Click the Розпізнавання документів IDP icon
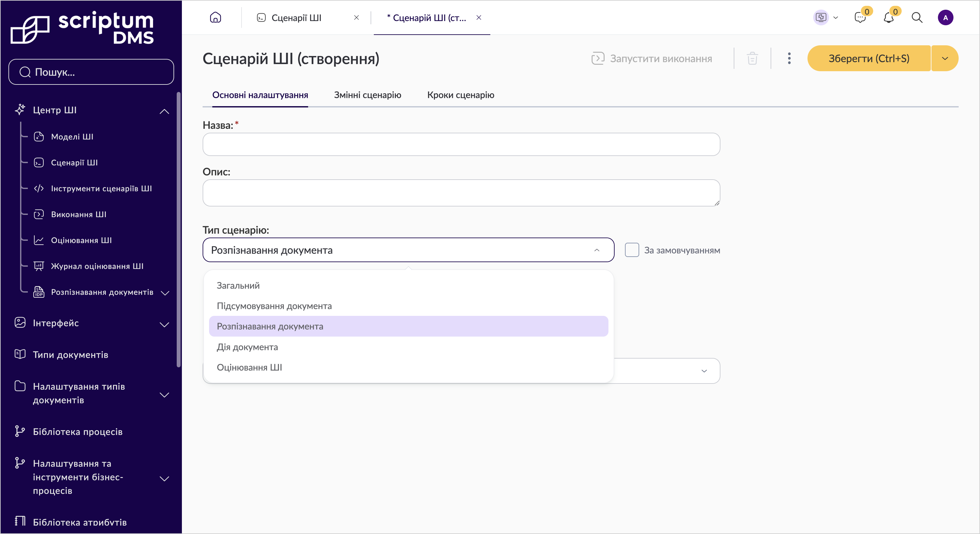Image resolution: width=980 pixels, height=534 pixels. (39, 292)
